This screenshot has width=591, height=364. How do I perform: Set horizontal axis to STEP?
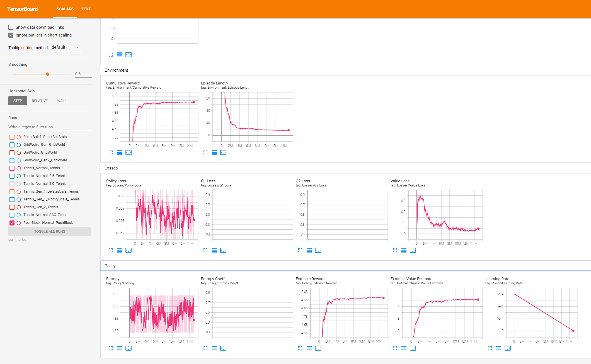coord(18,101)
